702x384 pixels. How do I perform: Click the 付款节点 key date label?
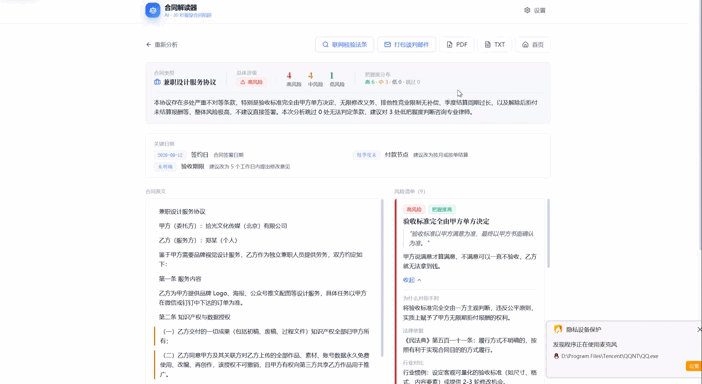(396, 155)
